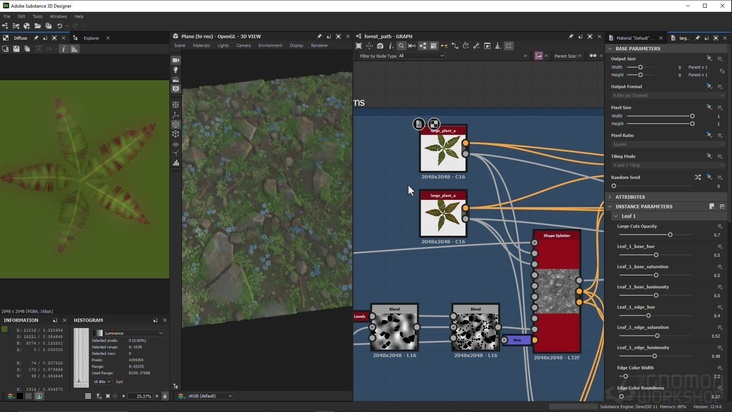
Task: Adjust the Large Cuts Opacity slider
Action: pyautogui.click(x=670, y=235)
